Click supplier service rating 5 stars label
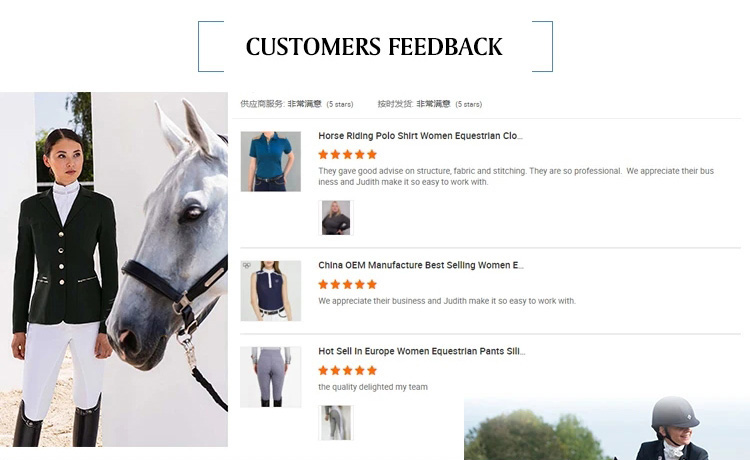This screenshot has height=460, width=750. (297, 104)
